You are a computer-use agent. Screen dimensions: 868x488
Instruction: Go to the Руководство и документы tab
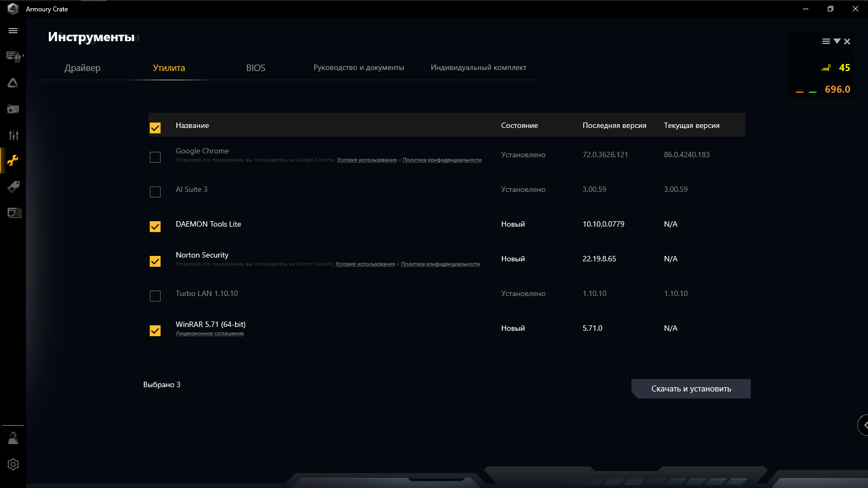coord(359,68)
